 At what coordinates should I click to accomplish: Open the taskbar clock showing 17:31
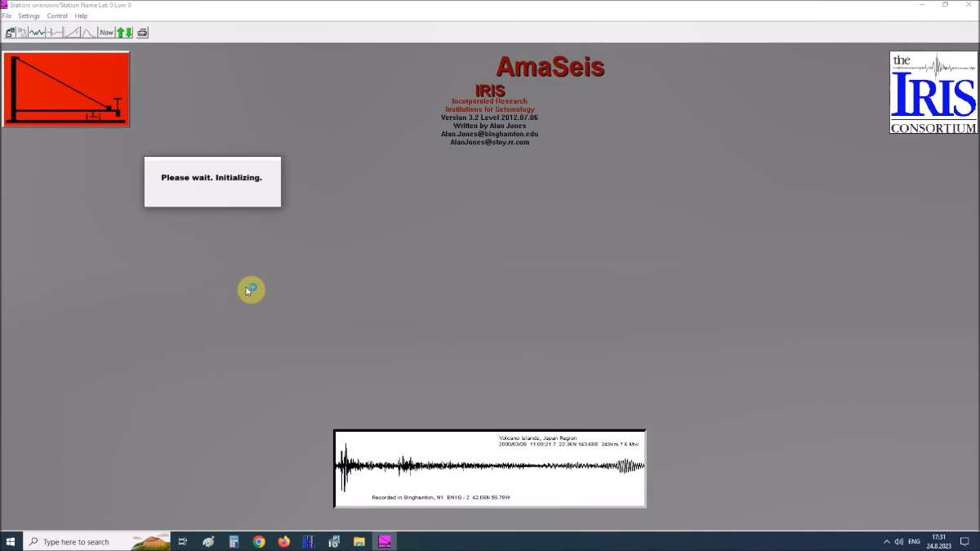939,541
